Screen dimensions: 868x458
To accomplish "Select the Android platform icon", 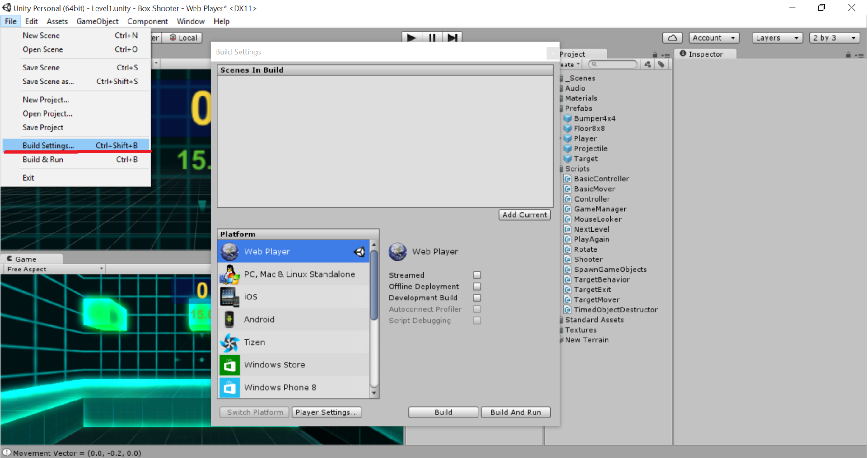I will 230,319.
